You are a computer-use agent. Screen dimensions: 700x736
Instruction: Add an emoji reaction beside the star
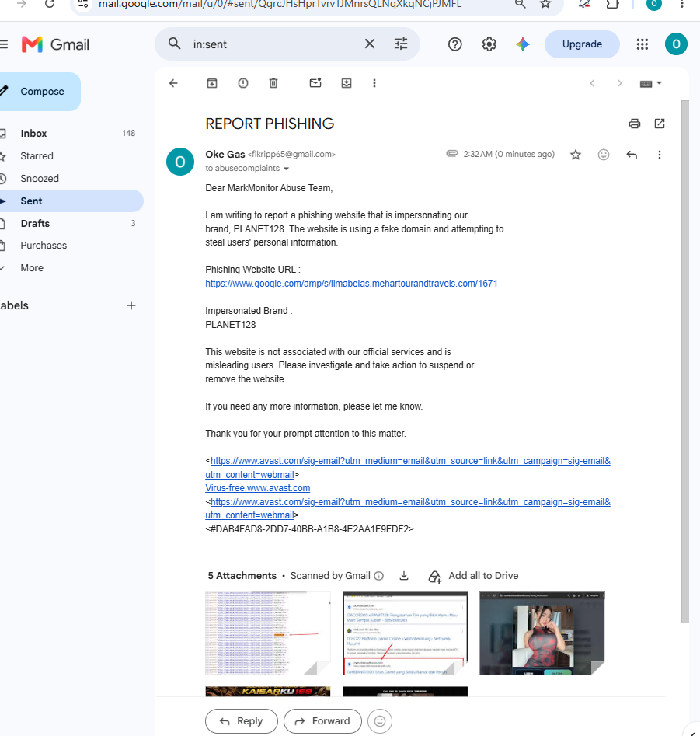point(604,155)
